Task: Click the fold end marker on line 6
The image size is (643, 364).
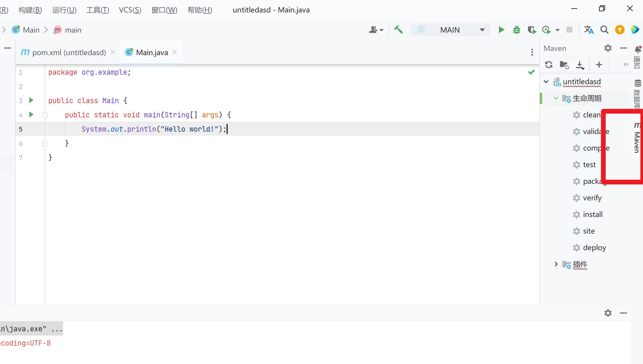Action: click(x=45, y=143)
